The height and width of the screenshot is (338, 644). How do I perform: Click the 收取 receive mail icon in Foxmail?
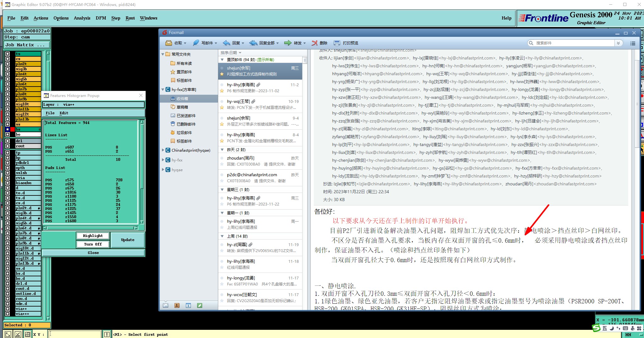[169, 43]
